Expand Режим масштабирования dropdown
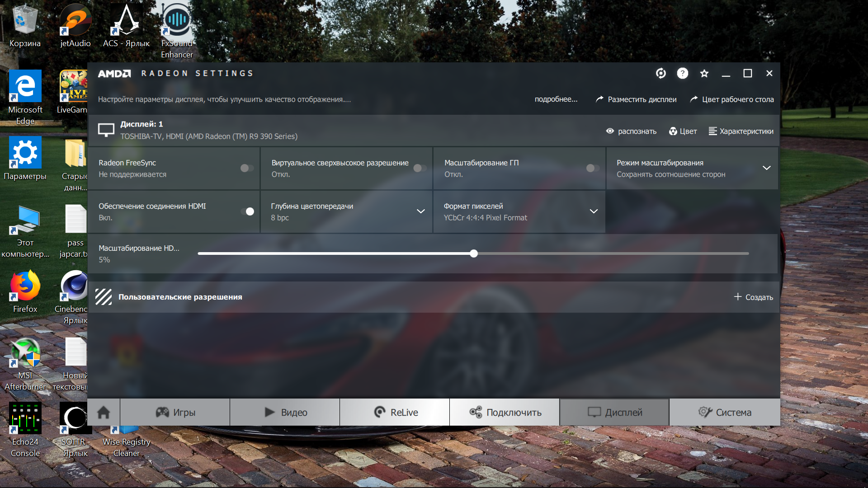Viewport: 868px width, 488px height. [766, 168]
